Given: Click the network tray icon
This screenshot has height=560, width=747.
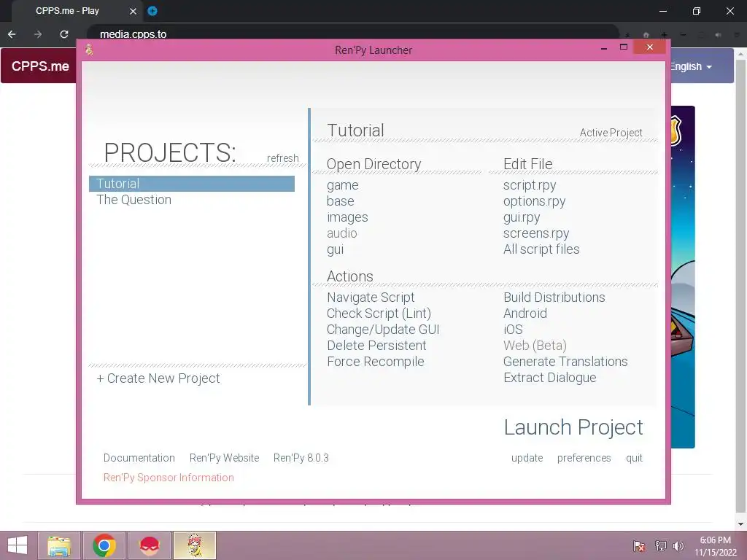Looking at the screenshot, I should (660, 545).
